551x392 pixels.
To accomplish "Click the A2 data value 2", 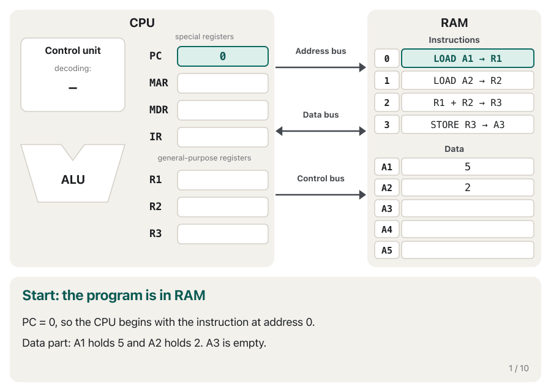I will [x=467, y=187].
